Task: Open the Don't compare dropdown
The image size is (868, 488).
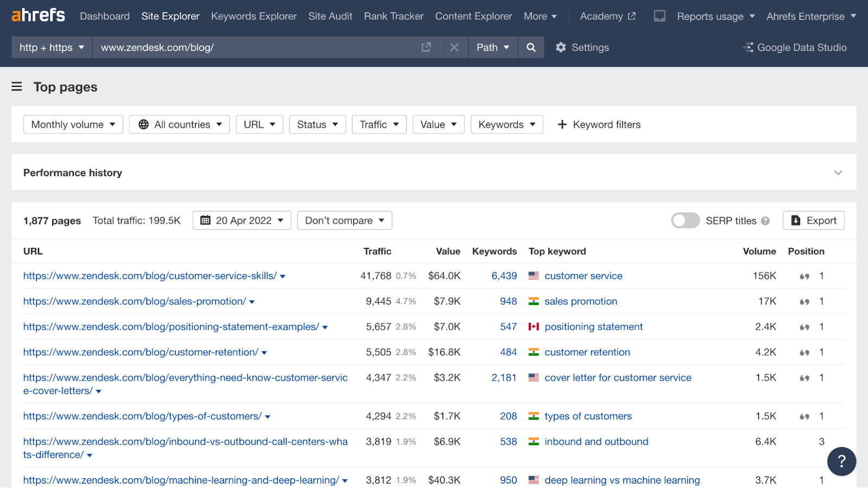Action: 344,220
